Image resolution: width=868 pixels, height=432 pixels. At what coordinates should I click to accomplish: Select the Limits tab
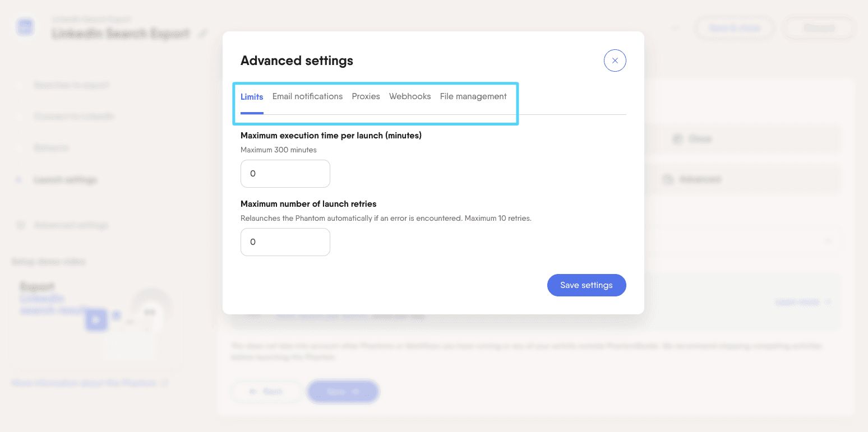pos(252,97)
